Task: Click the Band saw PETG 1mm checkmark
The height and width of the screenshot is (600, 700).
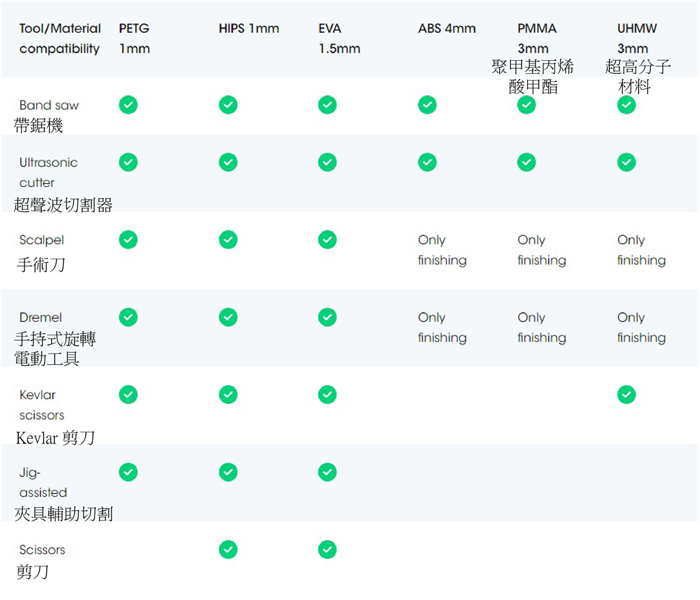Action: pyautogui.click(x=128, y=105)
